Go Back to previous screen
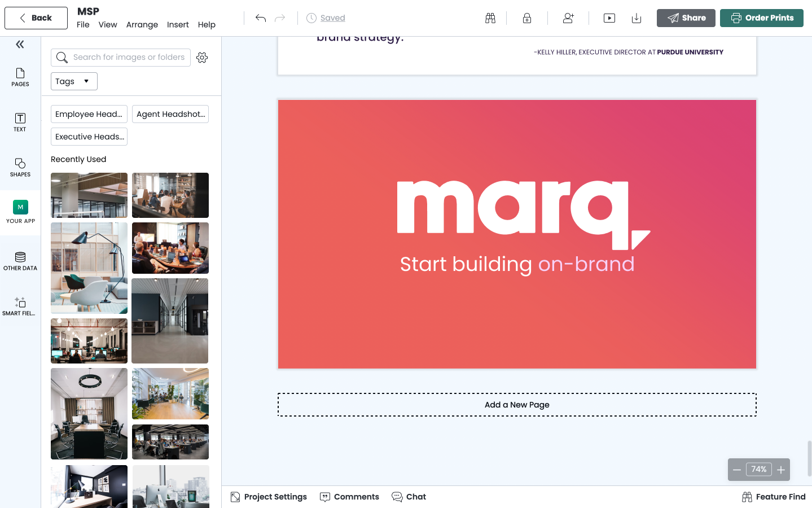Viewport: 812px width, 508px height. pos(36,18)
